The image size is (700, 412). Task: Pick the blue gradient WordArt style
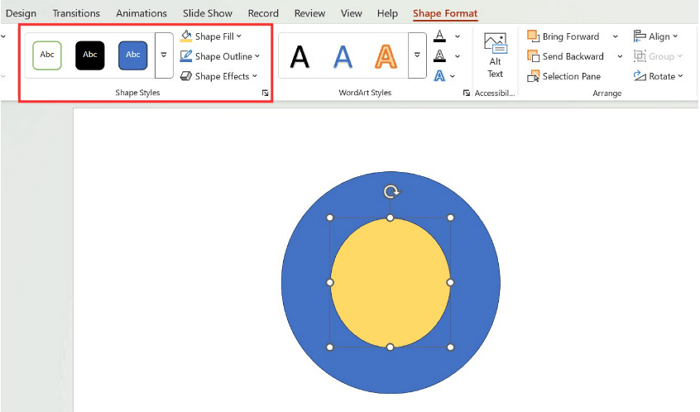342,56
